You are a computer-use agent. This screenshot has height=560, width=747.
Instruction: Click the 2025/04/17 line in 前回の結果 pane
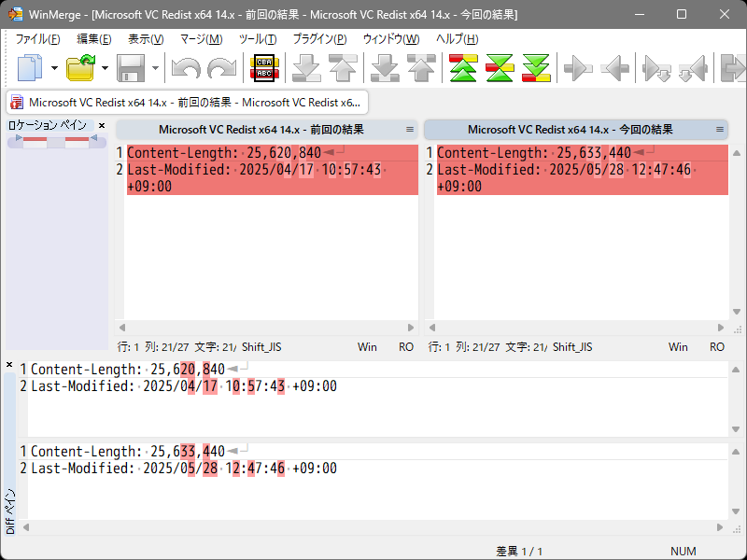tap(272, 178)
